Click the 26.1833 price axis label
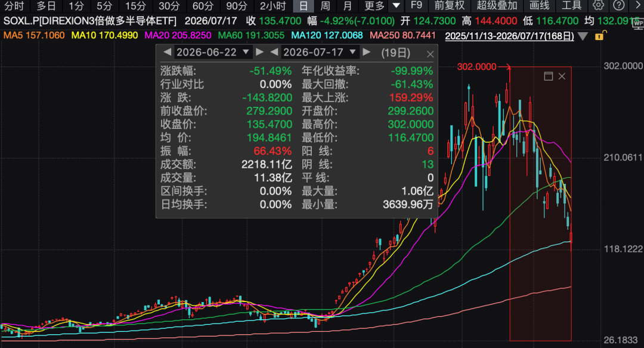Image resolution: width=644 pixels, height=348 pixels. point(621,340)
